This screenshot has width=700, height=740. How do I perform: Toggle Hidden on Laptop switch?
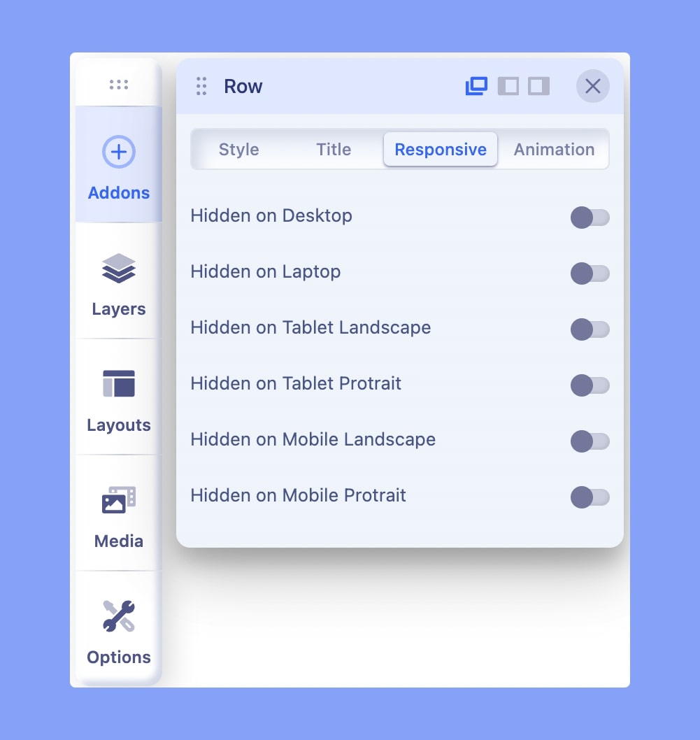(590, 273)
